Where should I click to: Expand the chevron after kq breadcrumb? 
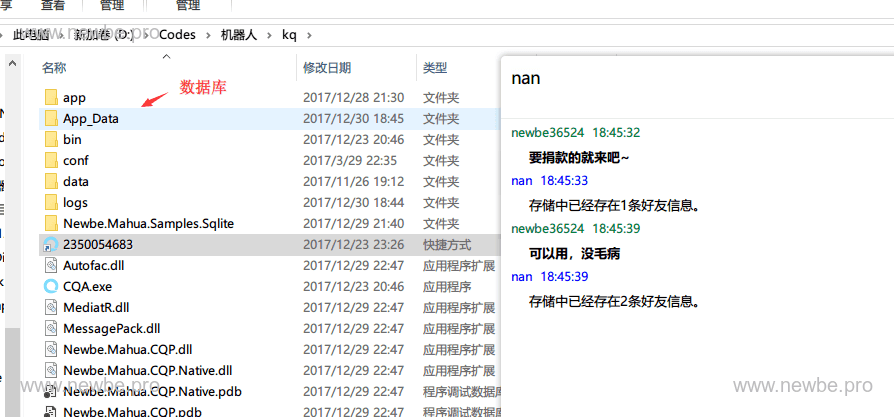pos(310,35)
